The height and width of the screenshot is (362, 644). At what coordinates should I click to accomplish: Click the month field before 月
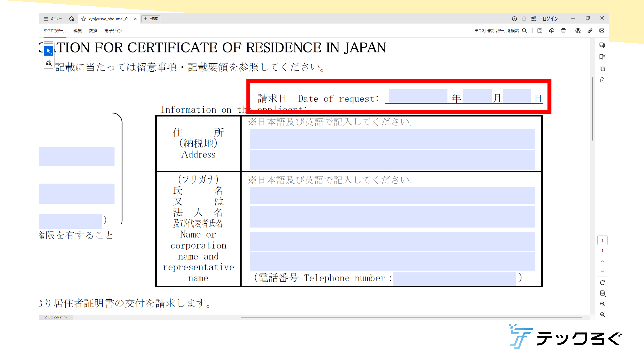pyautogui.click(x=477, y=96)
